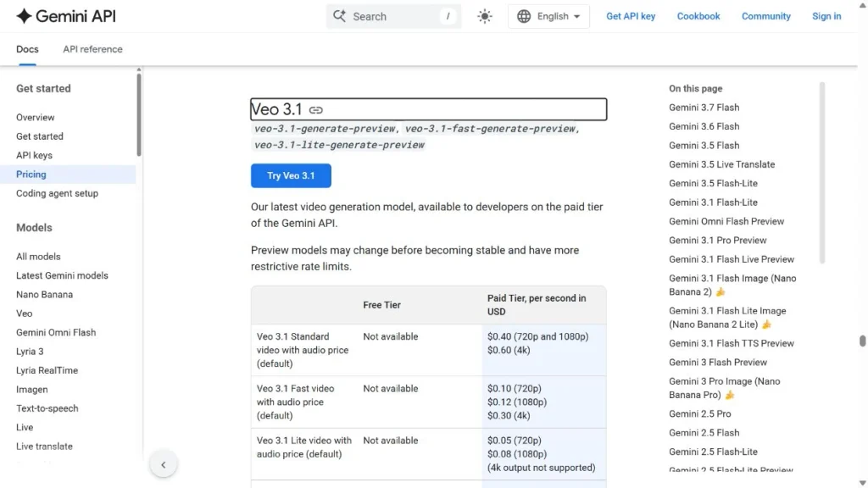Click the page scroll-down arrow

click(862, 483)
